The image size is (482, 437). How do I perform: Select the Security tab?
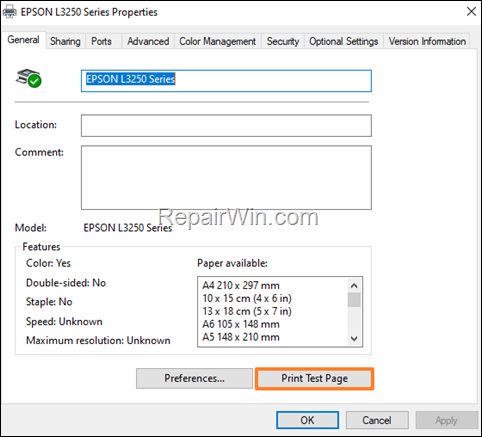click(283, 41)
